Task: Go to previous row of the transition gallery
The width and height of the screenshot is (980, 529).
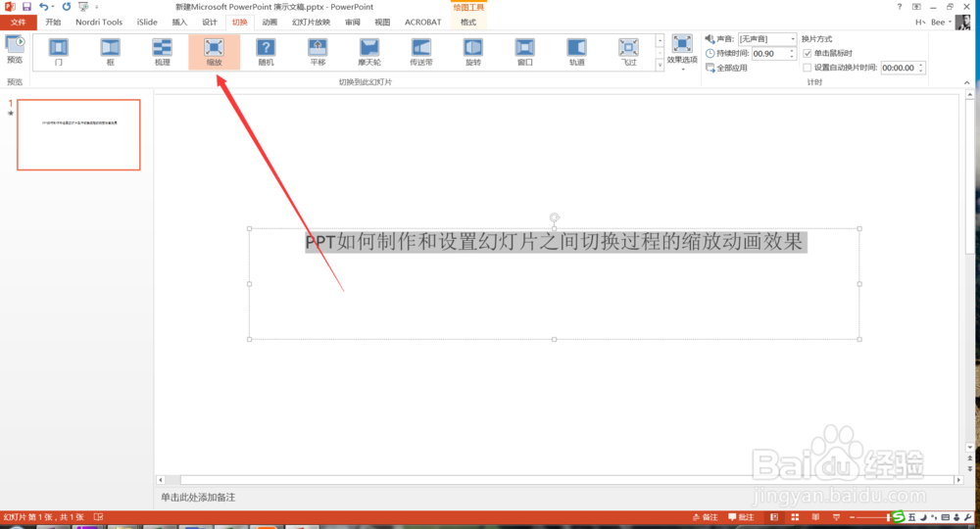Action: coord(660,40)
